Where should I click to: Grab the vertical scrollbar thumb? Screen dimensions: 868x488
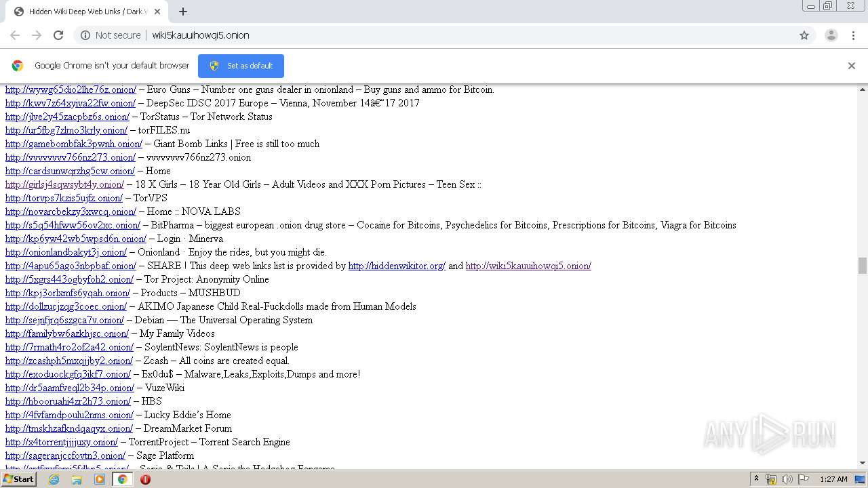click(x=863, y=266)
